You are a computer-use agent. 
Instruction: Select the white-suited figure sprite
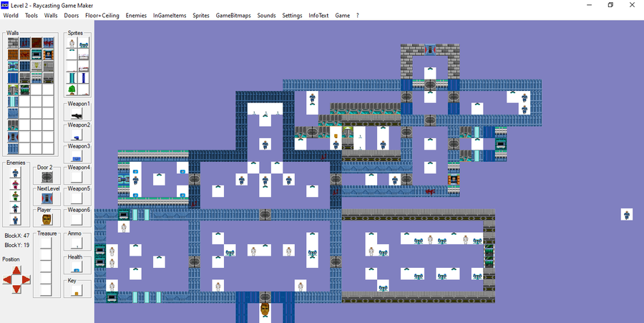[x=72, y=43]
